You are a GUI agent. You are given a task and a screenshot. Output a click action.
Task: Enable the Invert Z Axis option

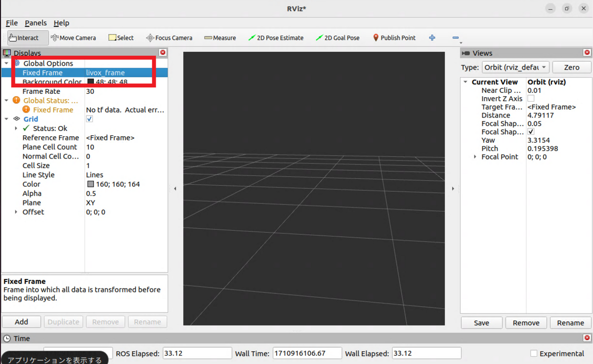[530, 98]
